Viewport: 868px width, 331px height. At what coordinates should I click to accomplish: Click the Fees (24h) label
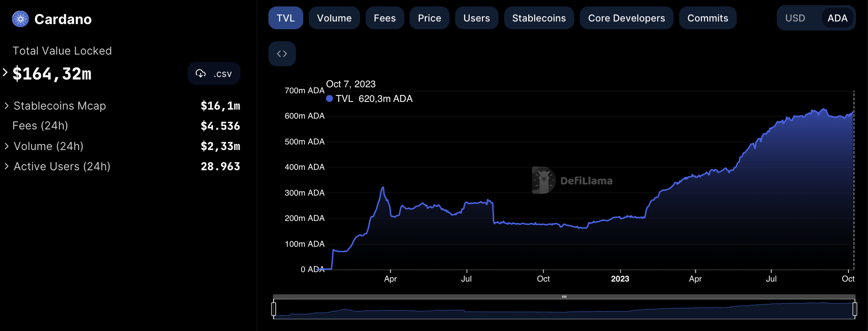pos(40,126)
